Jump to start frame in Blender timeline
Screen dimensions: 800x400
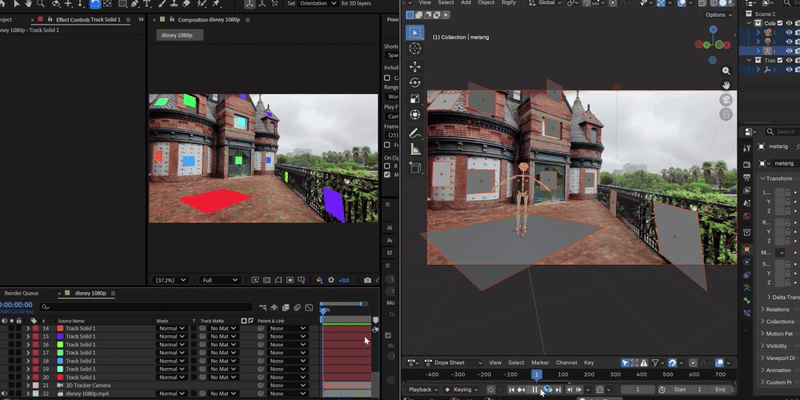[x=512, y=389]
